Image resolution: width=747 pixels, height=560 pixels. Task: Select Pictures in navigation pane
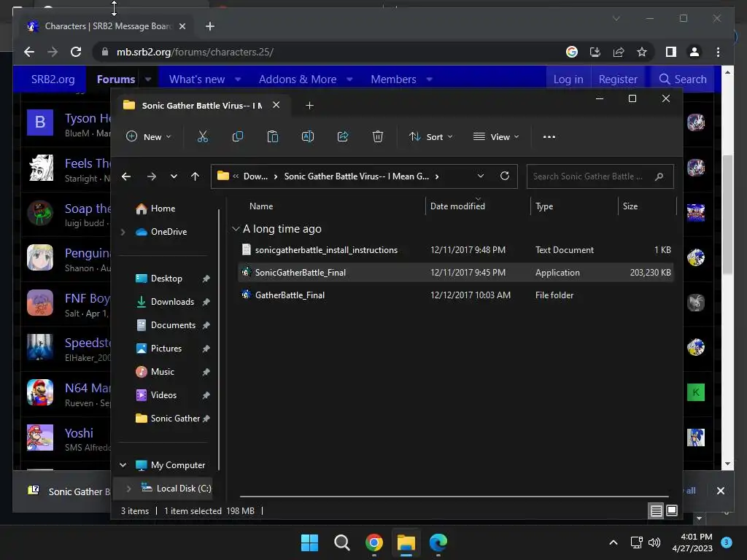pos(166,349)
